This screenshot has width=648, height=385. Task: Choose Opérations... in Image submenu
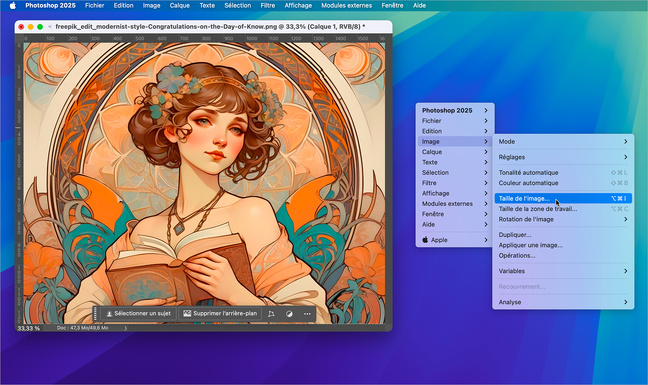pyautogui.click(x=563, y=255)
